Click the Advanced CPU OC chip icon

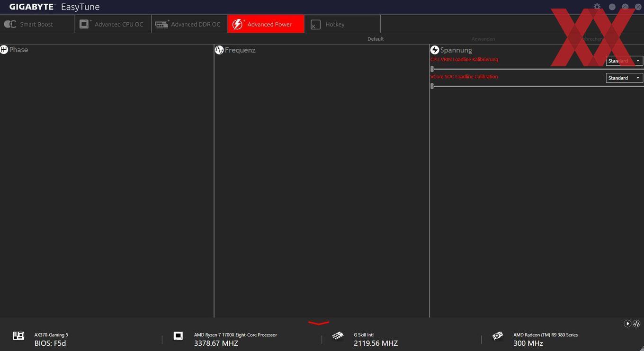(x=85, y=24)
